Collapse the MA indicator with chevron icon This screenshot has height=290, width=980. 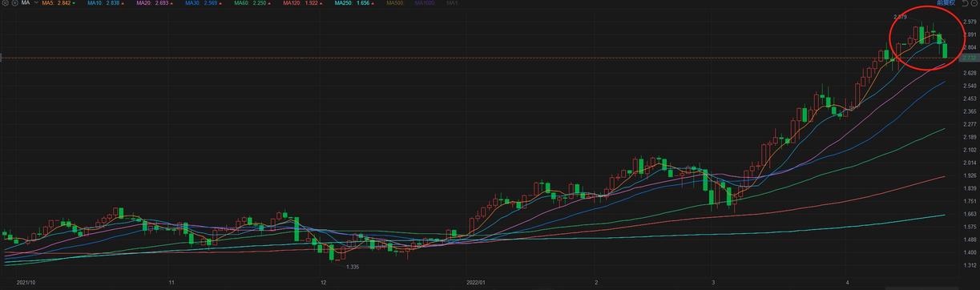pyautogui.click(x=36, y=2)
